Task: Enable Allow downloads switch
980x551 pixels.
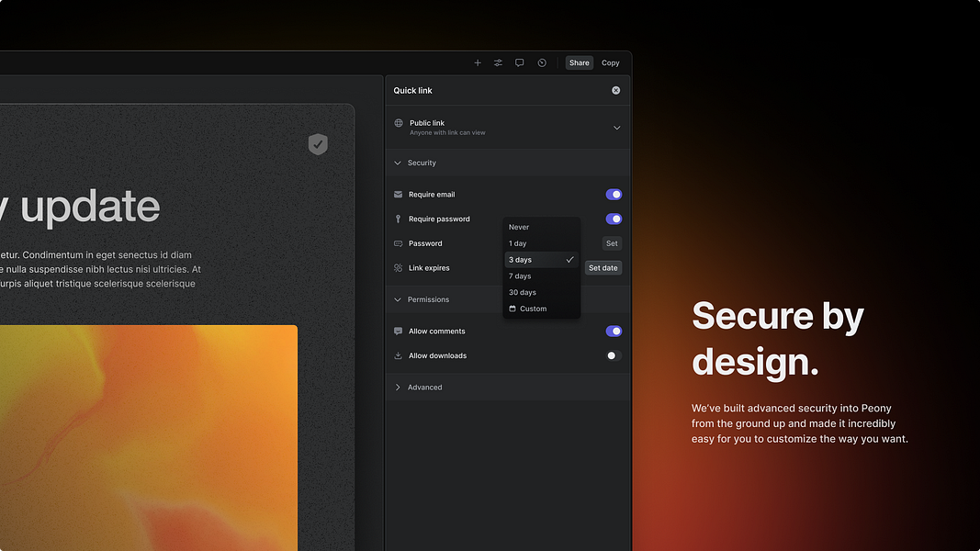Action: [x=614, y=355]
